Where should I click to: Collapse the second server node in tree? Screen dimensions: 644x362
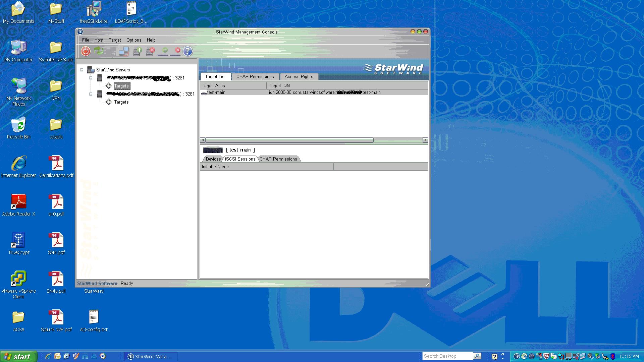pyautogui.click(x=91, y=94)
